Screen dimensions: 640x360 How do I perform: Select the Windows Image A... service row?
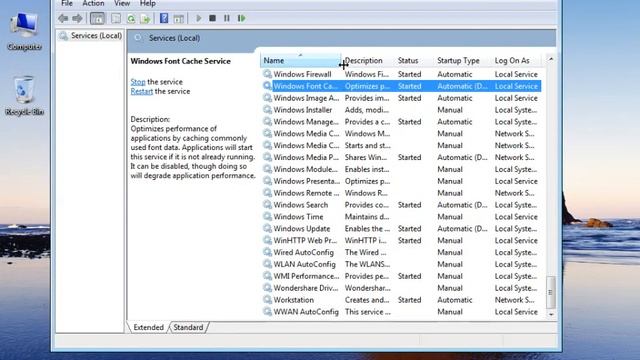[401, 98]
